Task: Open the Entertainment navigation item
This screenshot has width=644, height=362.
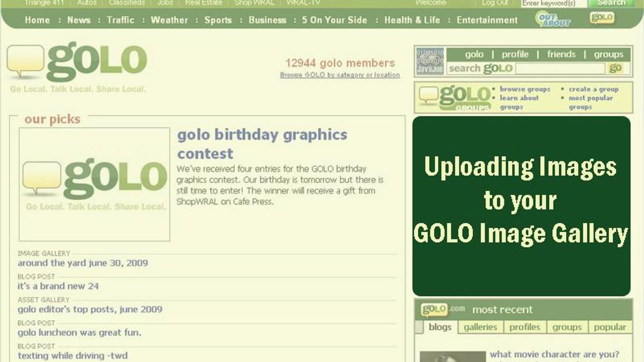Action: pos(487,20)
